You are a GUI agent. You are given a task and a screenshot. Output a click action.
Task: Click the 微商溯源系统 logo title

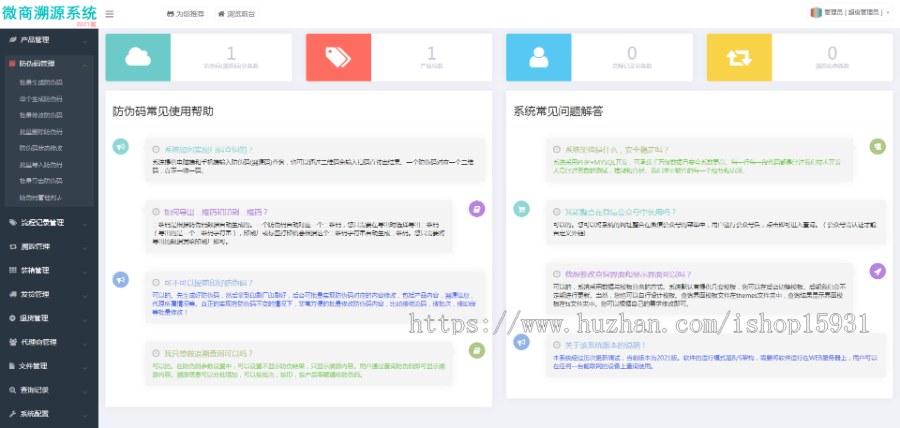pyautogui.click(x=49, y=13)
